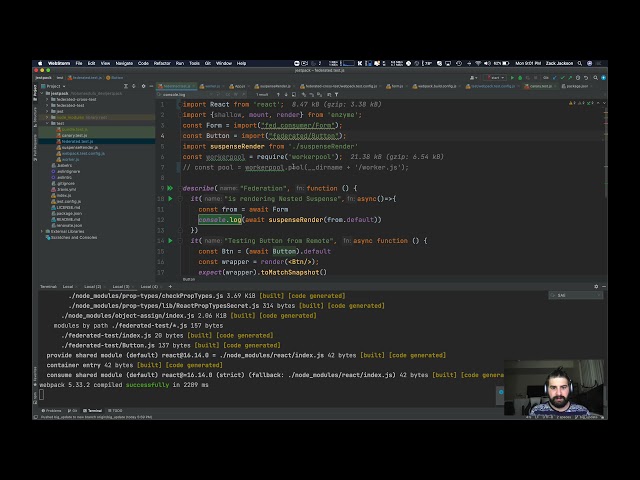Run the describe Federation test gutter icon

[x=170, y=188]
